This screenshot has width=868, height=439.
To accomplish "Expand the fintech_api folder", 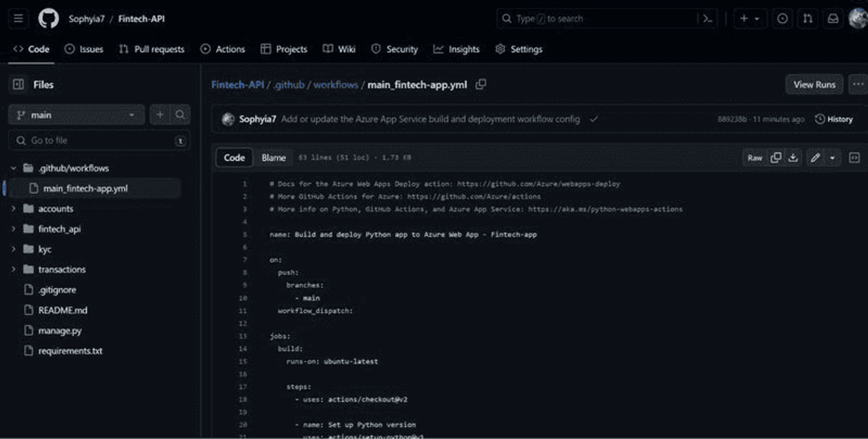I will point(13,229).
